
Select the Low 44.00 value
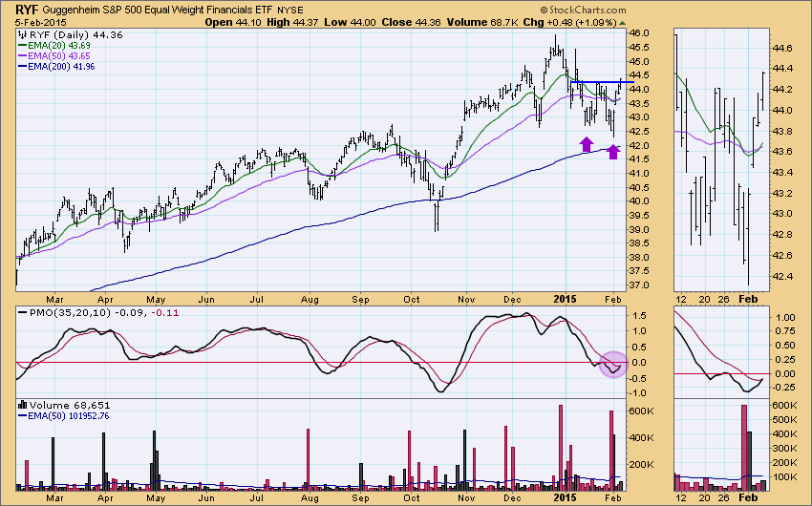coord(351,22)
